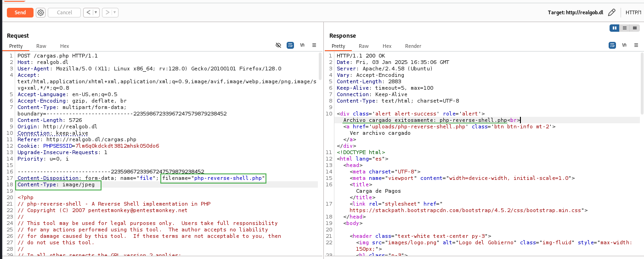The image size is (644, 259).
Task: Click the PHPSESSID cookie value
Action: pyautogui.click(x=117, y=146)
